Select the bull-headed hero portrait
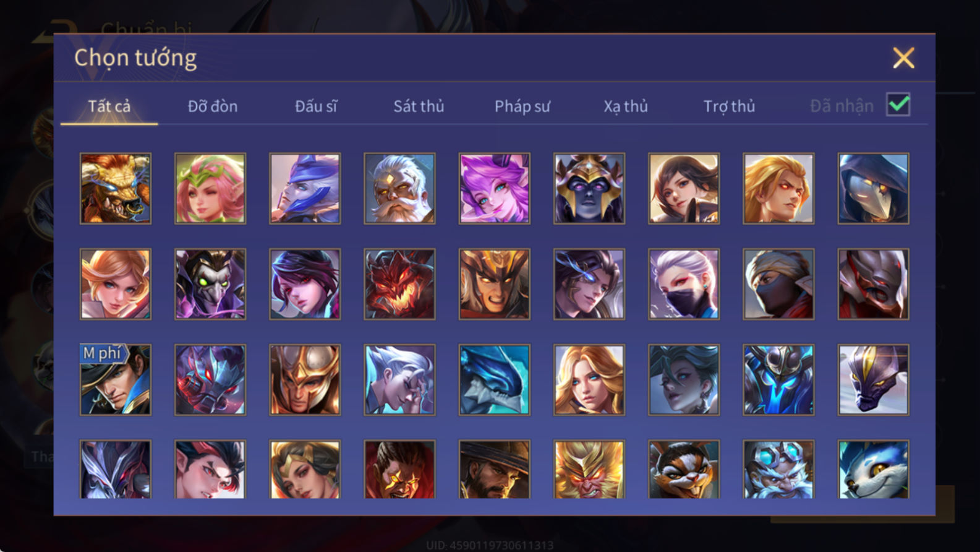Screen dimensions: 980x552 tap(116, 188)
